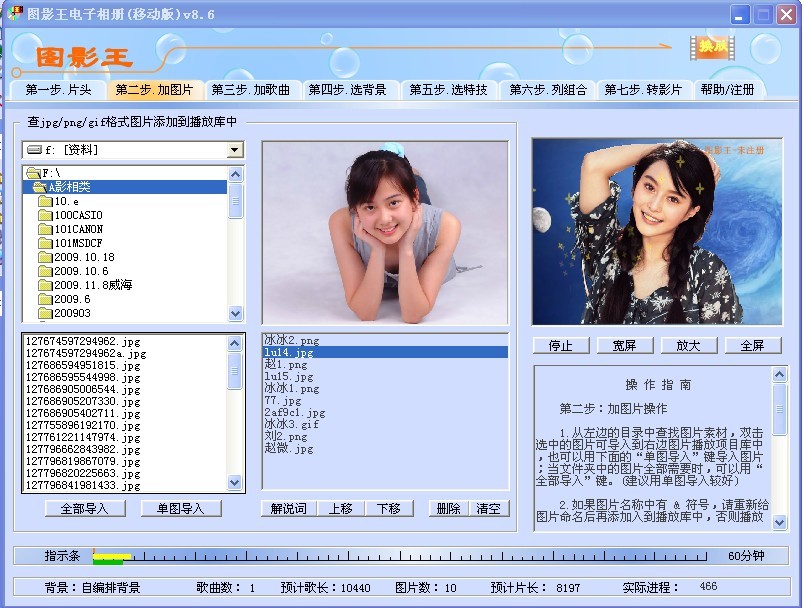Move item down with 下移

pyautogui.click(x=389, y=509)
